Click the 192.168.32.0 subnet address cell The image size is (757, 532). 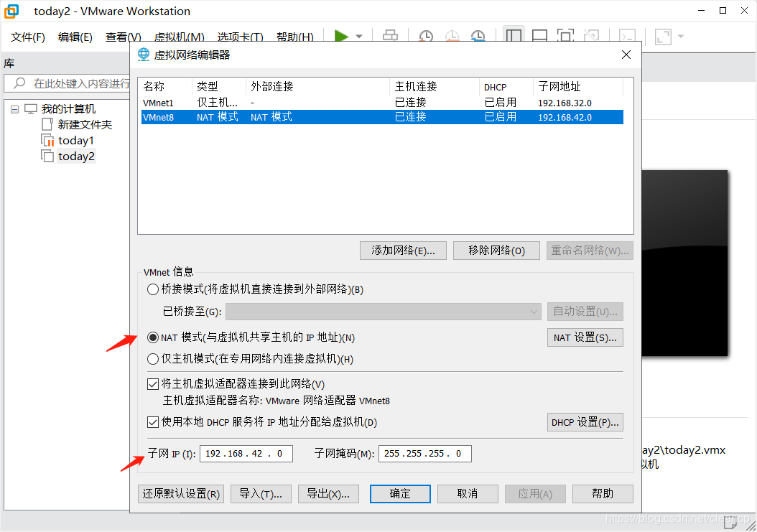pyautogui.click(x=565, y=103)
